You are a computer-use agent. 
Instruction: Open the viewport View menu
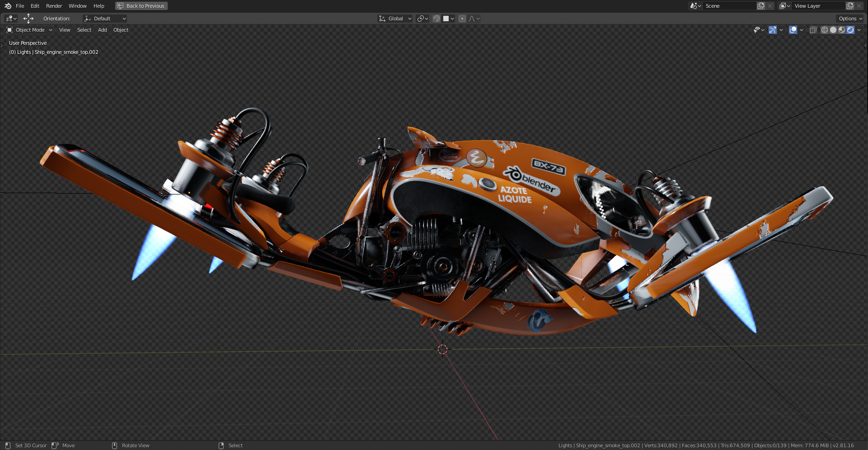tap(65, 30)
